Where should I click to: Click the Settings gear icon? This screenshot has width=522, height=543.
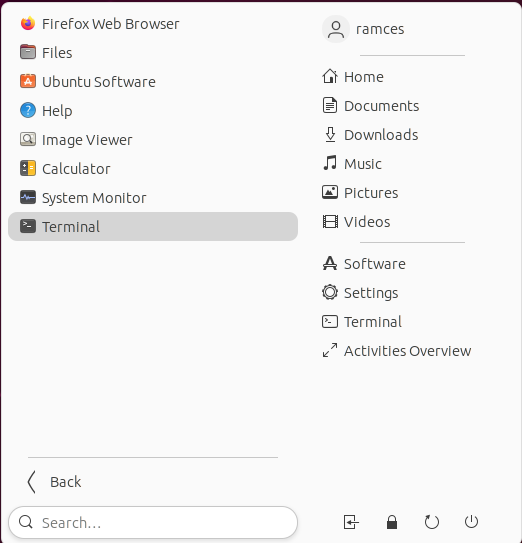pyautogui.click(x=330, y=292)
